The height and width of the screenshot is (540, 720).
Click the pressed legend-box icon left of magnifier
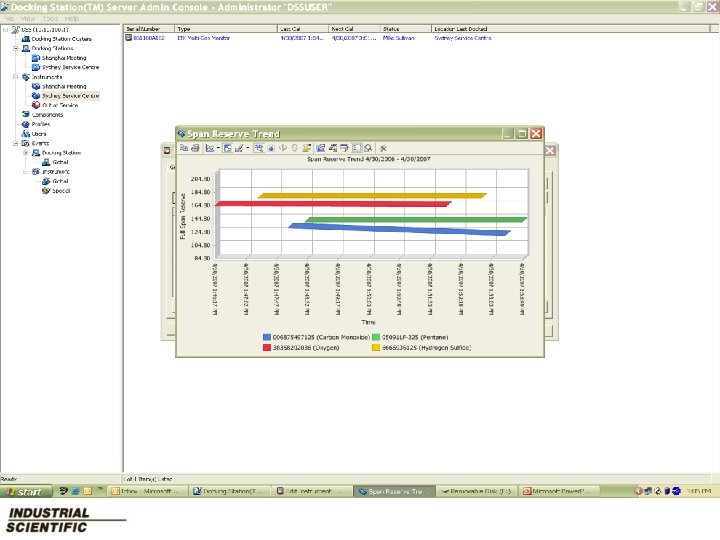pos(356,148)
